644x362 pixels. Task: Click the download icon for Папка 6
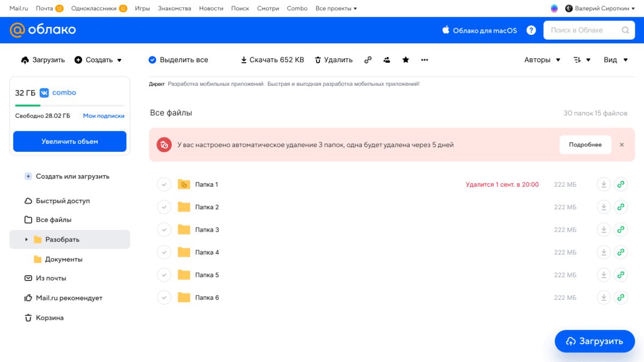pos(604,297)
